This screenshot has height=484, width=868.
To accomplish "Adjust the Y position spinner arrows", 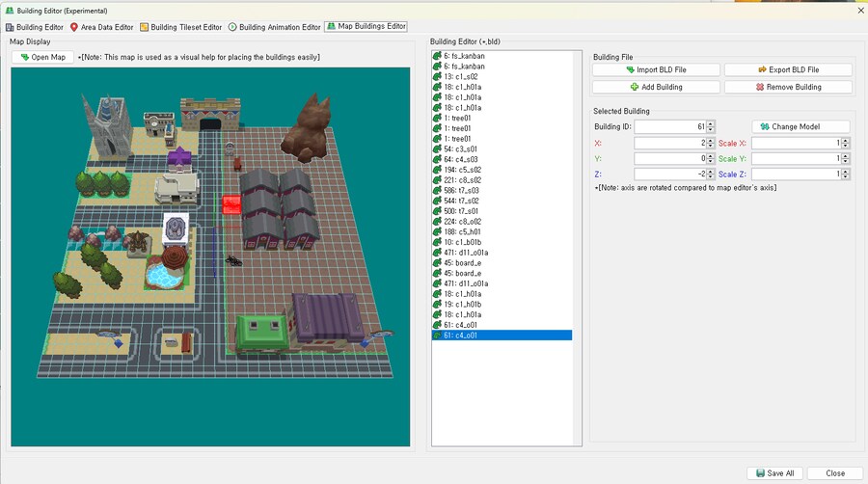I will [711, 158].
